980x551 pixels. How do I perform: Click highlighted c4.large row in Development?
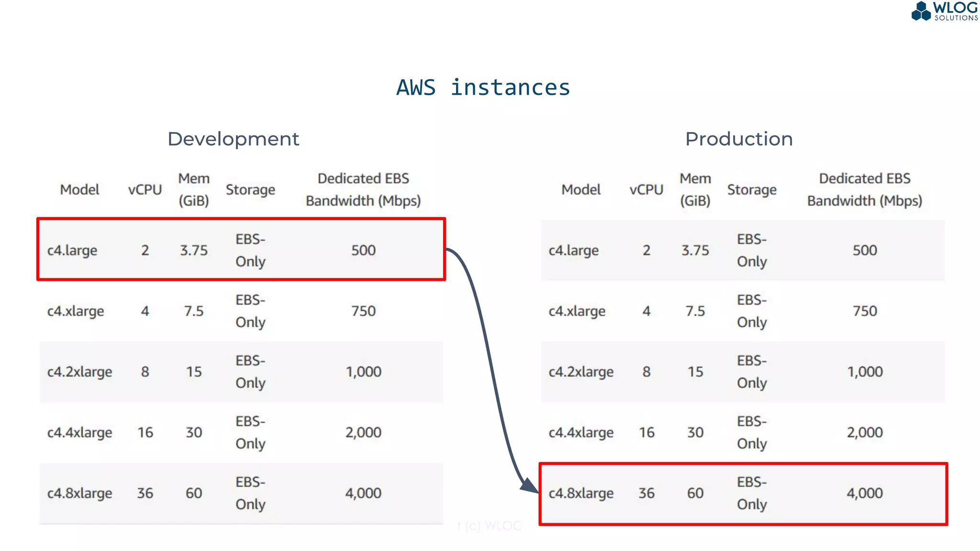[x=241, y=250]
